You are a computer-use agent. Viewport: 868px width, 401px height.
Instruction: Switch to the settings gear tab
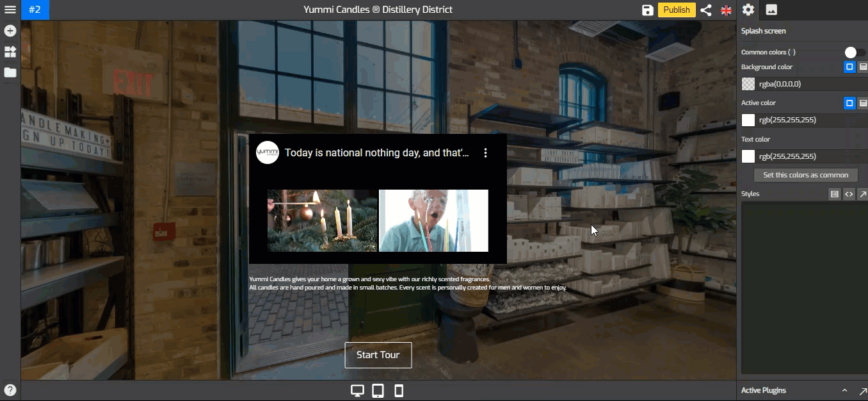748,10
